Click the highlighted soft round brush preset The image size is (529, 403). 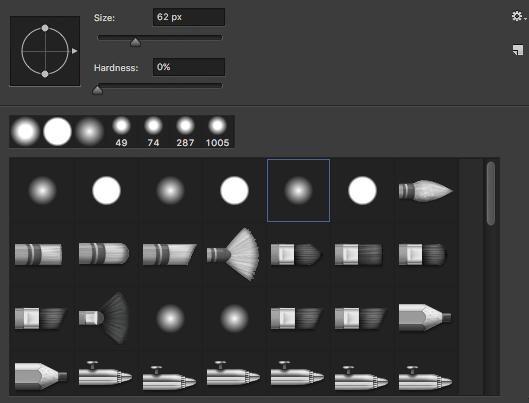(x=298, y=191)
